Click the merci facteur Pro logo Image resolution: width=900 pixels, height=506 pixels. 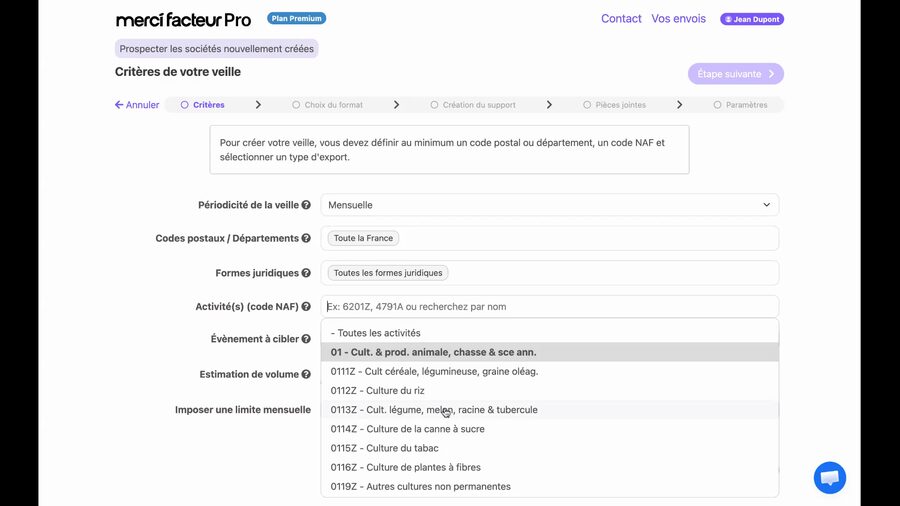click(183, 19)
